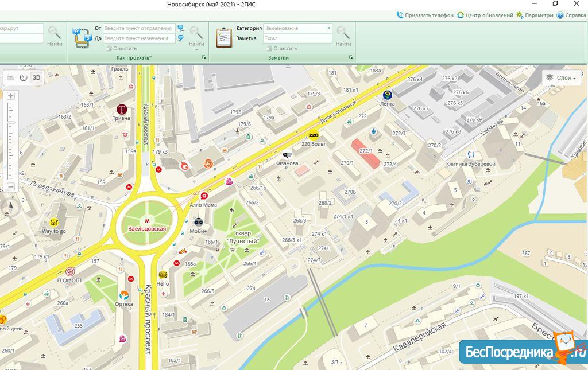Toggle 3D building view
The image size is (588, 370).
click(36, 77)
